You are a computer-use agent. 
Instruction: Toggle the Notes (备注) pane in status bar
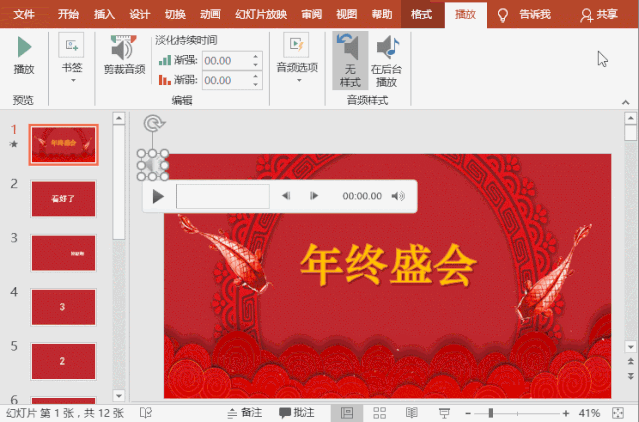[x=244, y=413]
